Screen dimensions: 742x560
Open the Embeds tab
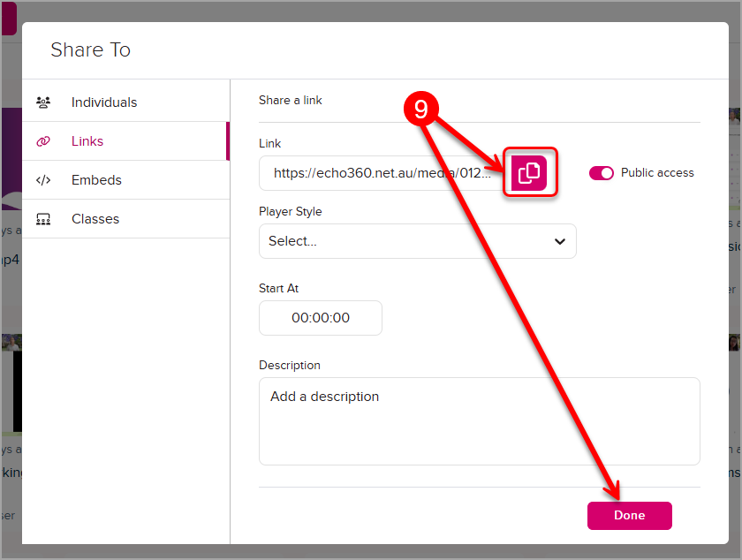[96, 180]
